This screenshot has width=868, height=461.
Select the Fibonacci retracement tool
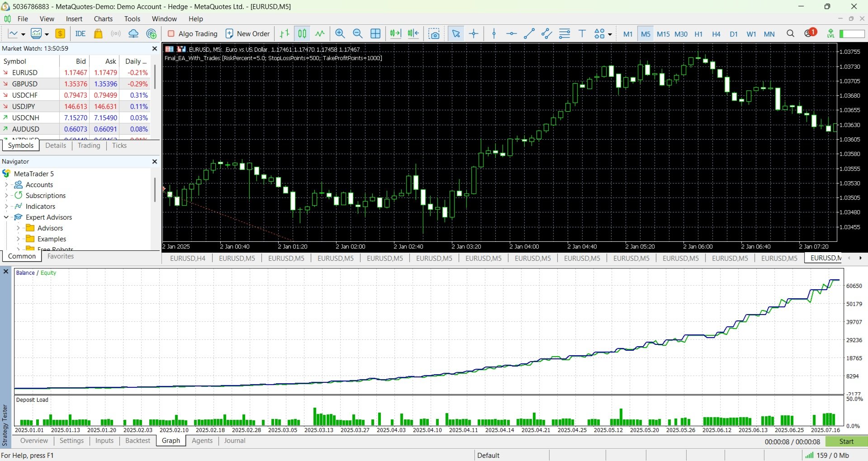(564, 34)
